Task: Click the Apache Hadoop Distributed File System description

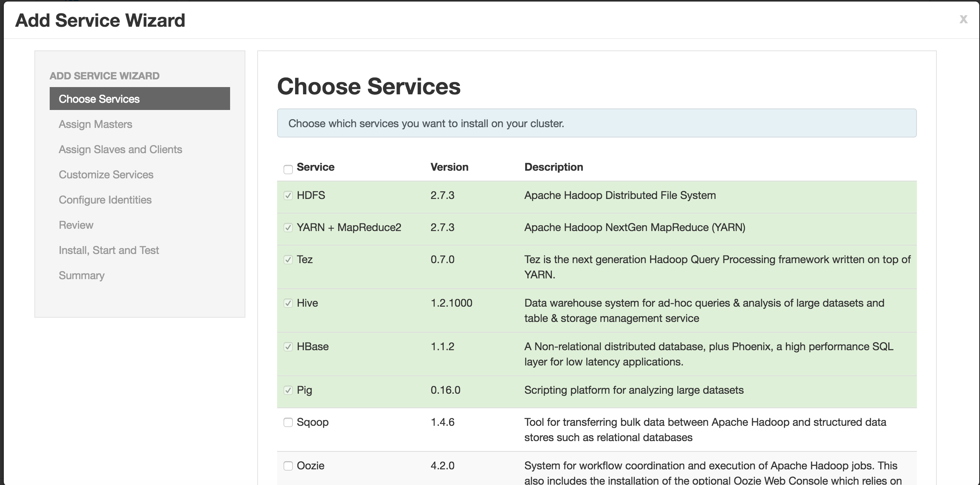Action: (620, 195)
